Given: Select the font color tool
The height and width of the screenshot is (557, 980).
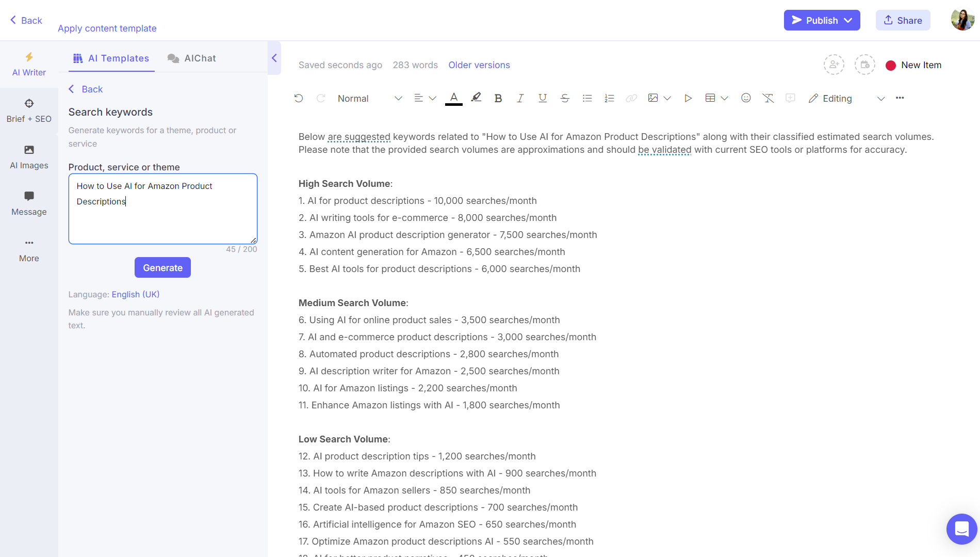Looking at the screenshot, I should point(454,98).
